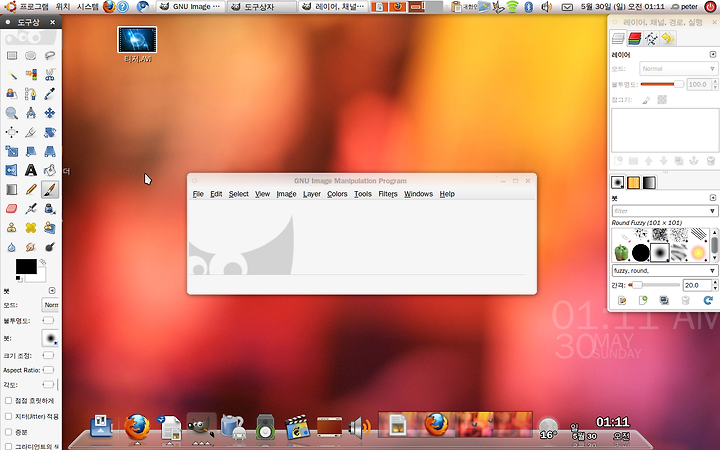The image size is (720, 450).
Task: Enable the 지터(Jitter) 적용 checkbox
Action: click(x=8, y=416)
